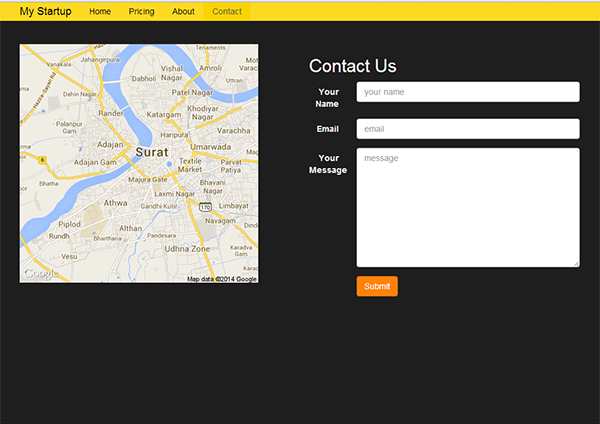Screen dimensions: 600x424
Task: Click the Google logo on the map
Action: 40,274
